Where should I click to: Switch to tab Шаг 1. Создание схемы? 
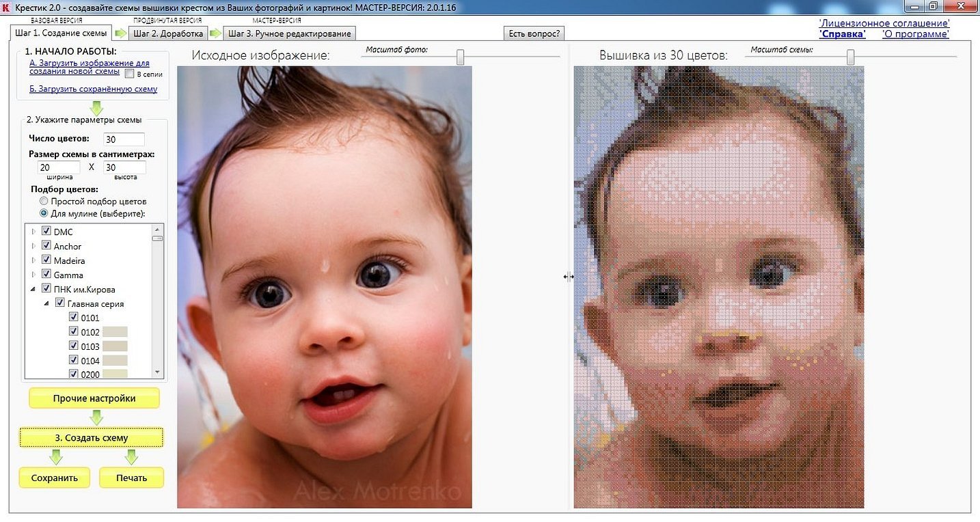coord(61,33)
